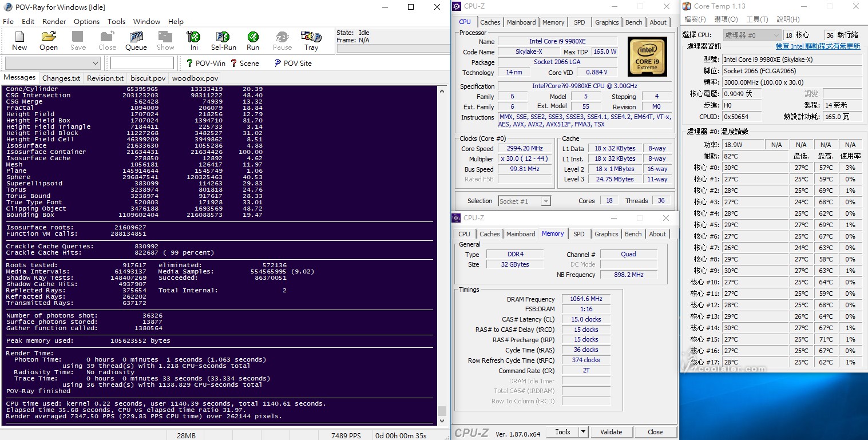
Task: Open Scene help icon
Action: click(233, 63)
